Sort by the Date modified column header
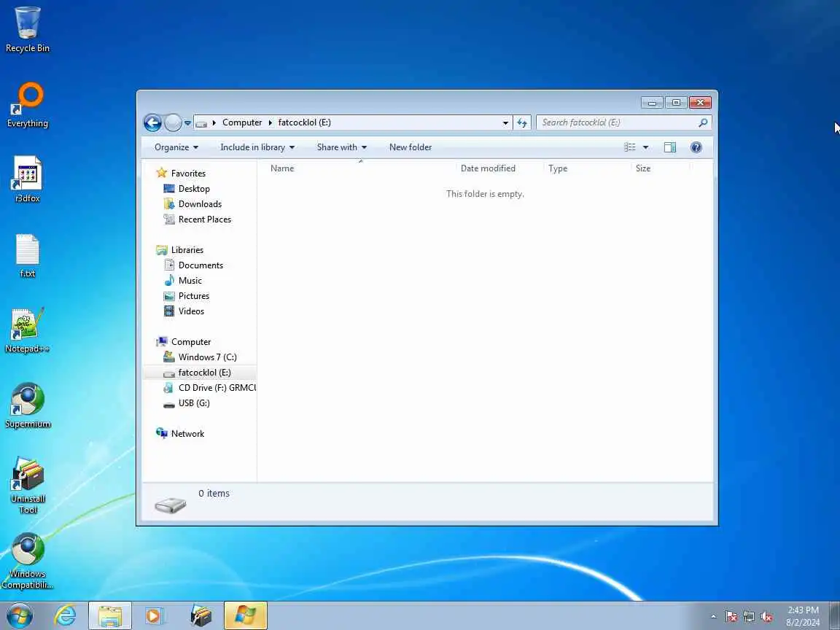This screenshot has height=630, width=840. (499, 168)
